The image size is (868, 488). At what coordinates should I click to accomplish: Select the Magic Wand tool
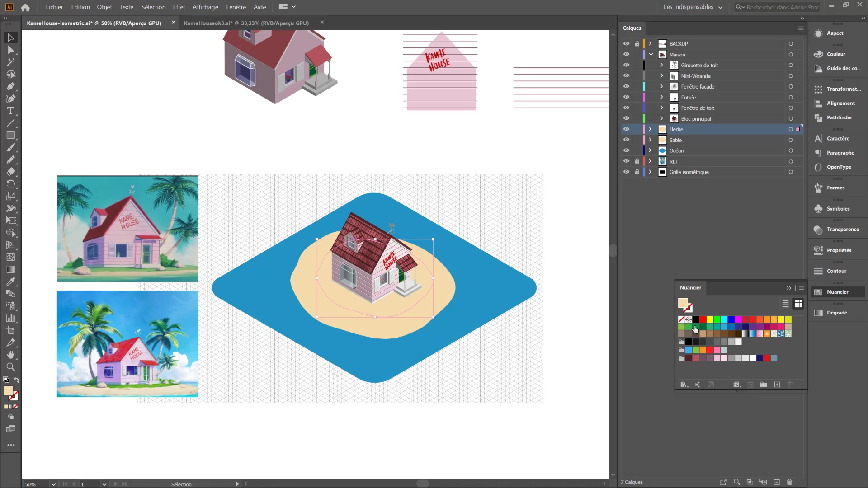pyautogui.click(x=11, y=62)
